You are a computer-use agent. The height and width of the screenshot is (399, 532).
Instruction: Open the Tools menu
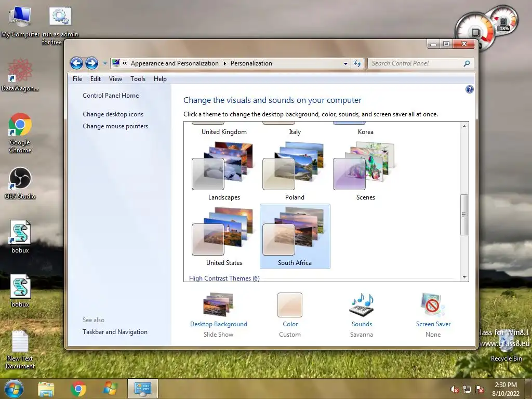[x=138, y=79]
